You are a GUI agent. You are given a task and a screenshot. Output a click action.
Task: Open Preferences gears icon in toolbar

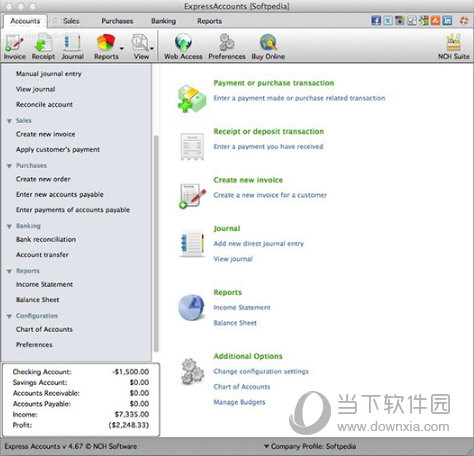227,46
